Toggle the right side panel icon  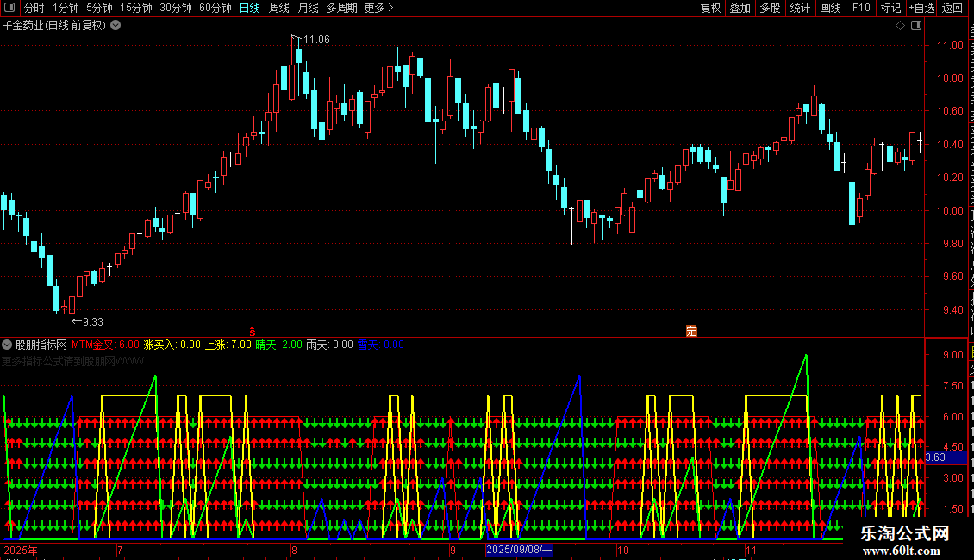916,26
